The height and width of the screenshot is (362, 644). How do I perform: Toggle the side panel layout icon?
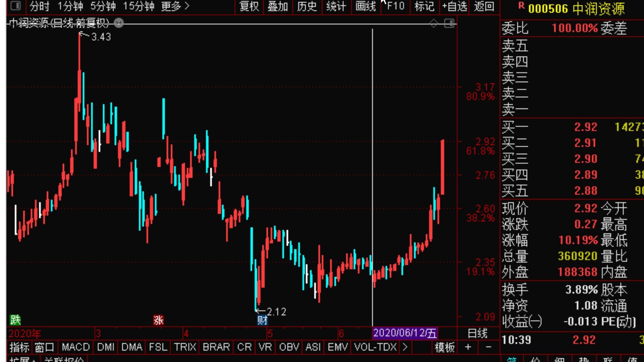tap(15, 6)
